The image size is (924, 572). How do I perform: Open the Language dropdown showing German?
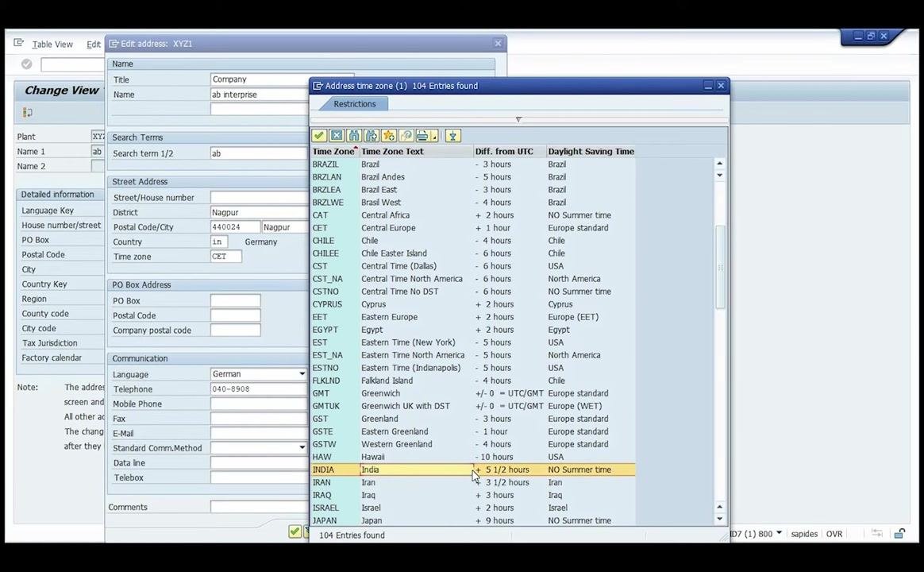tap(302, 374)
